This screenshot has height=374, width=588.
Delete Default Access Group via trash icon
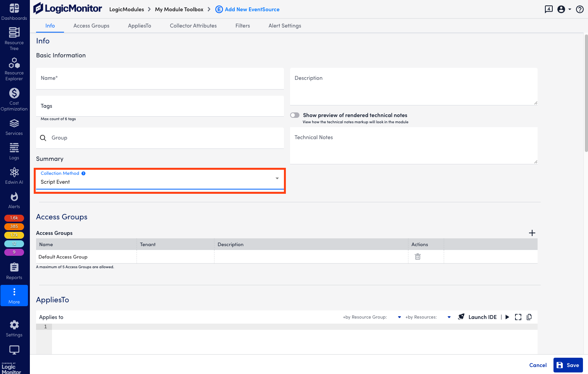coord(417,257)
